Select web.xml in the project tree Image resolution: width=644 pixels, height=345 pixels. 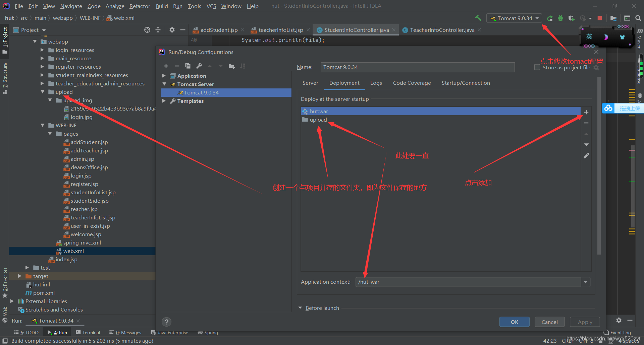click(x=73, y=251)
